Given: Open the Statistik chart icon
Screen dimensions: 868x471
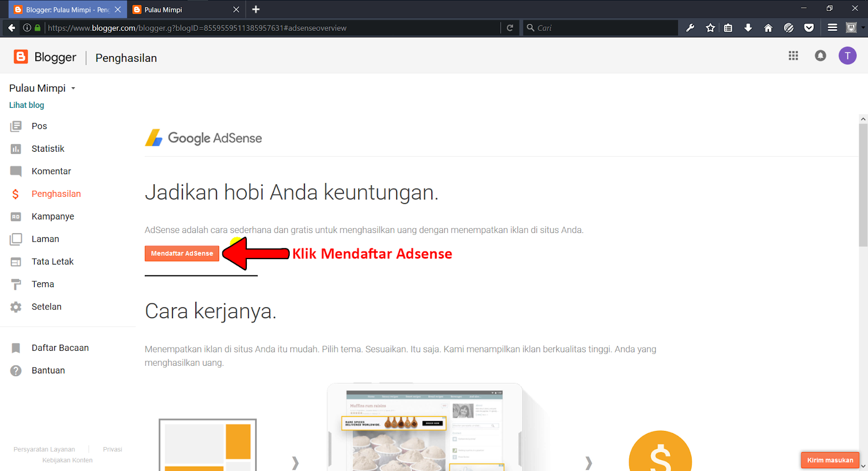Looking at the screenshot, I should pyautogui.click(x=16, y=149).
